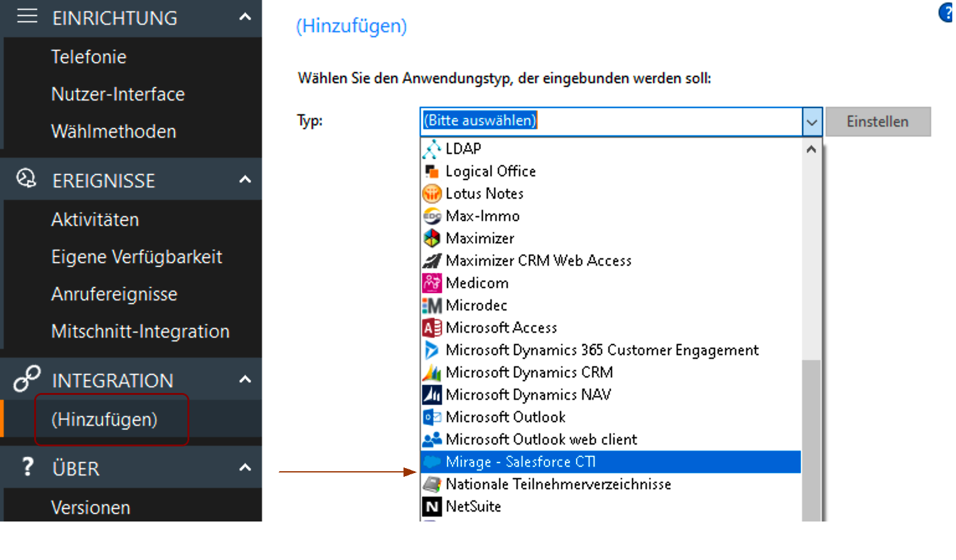Screen dimensions: 956x560
Task: Collapse the EREIGNISSE section chevron
Action: click(245, 179)
